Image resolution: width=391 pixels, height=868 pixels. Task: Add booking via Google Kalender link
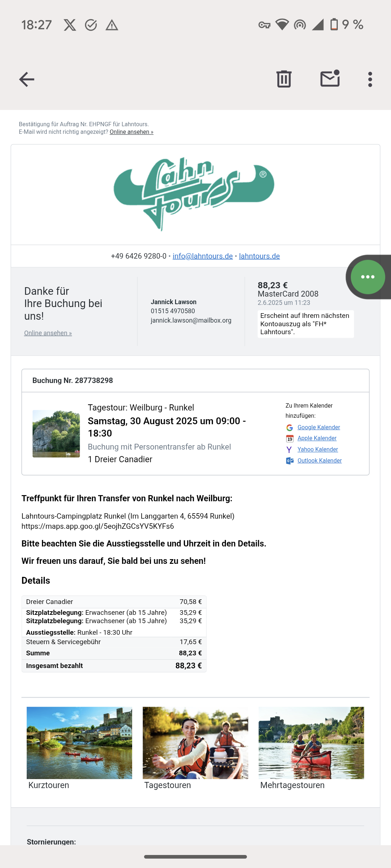pyautogui.click(x=319, y=427)
